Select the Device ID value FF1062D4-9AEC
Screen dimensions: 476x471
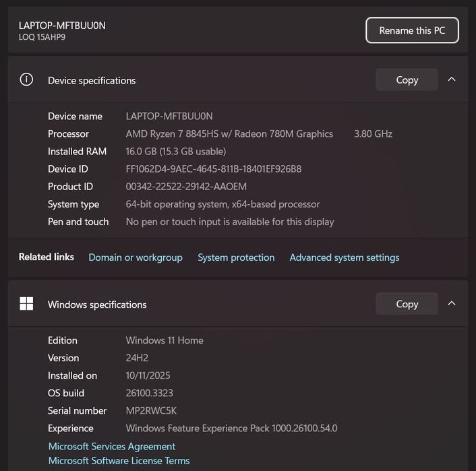(214, 169)
